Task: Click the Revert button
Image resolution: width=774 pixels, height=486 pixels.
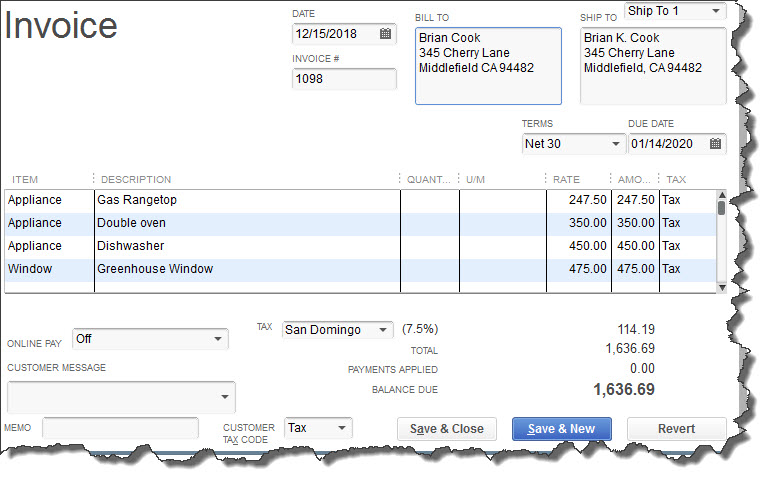Action: tap(676, 429)
